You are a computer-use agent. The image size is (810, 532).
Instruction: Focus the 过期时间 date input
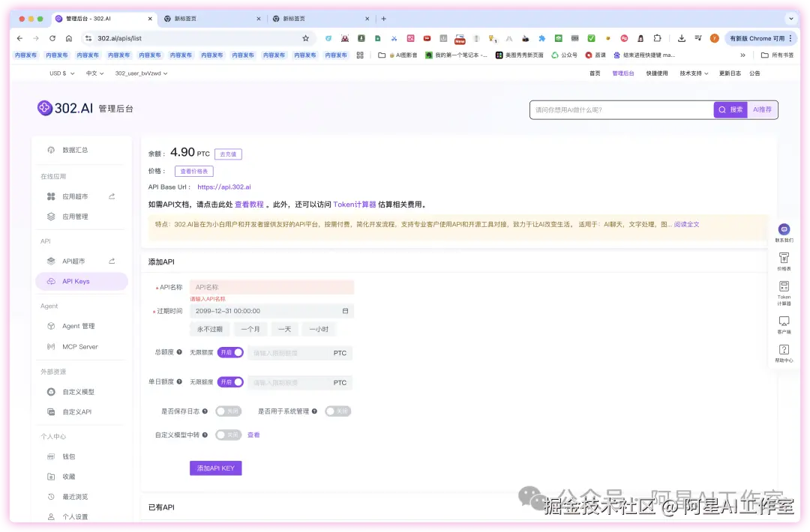point(271,311)
